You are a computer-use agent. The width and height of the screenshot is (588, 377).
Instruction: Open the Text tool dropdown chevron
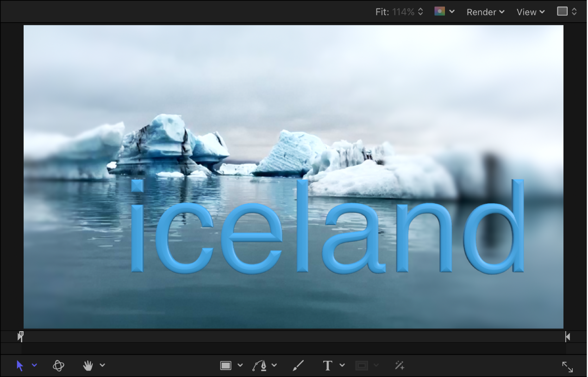[341, 365]
